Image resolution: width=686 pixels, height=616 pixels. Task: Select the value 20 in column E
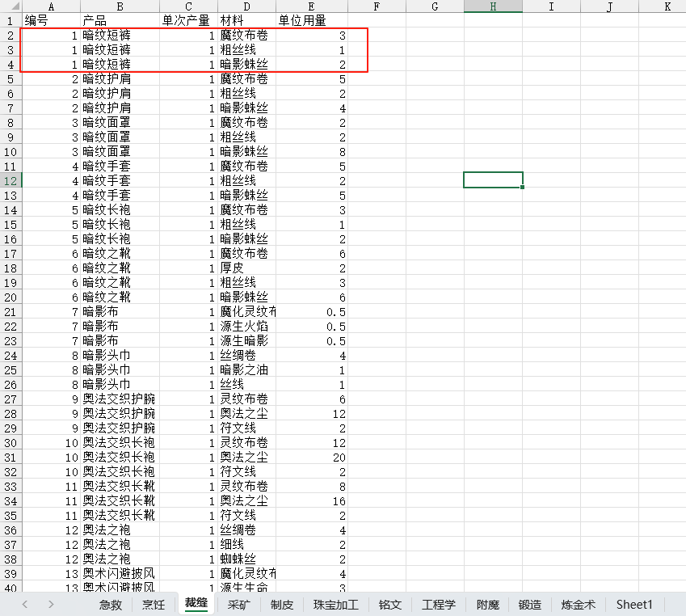(x=312, y=458)
